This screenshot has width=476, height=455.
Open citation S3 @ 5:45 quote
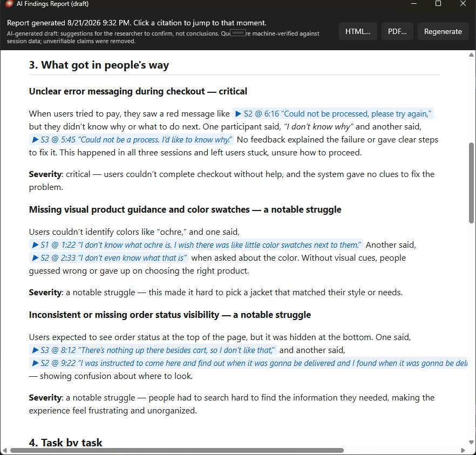pos(132,140)
